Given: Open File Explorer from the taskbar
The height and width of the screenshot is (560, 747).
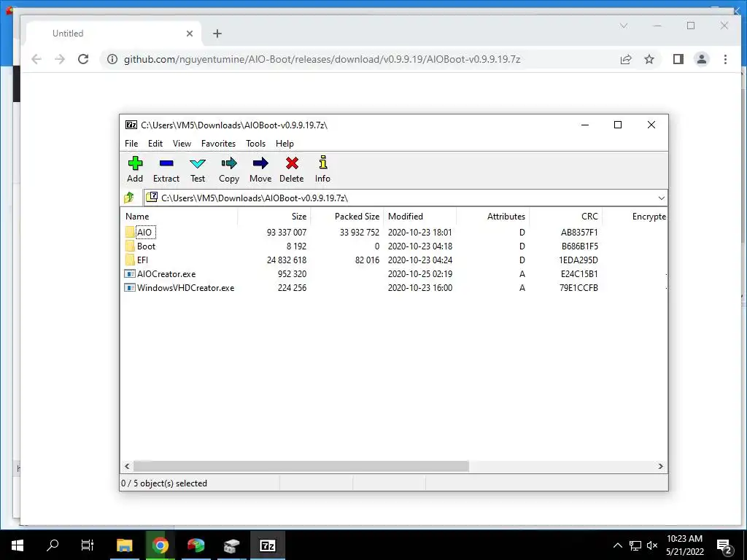Looking at the screenshot, I should coord(124,545).
